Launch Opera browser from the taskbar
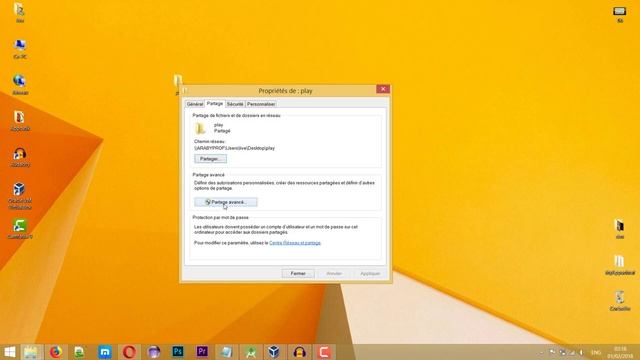 [x=129, y=352]
